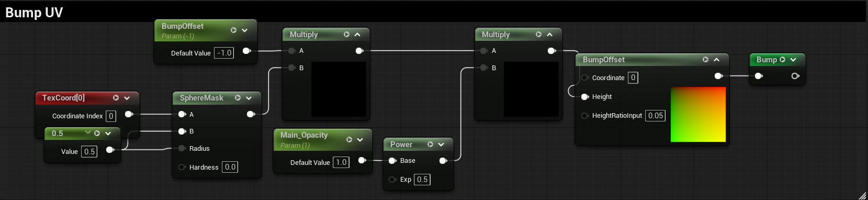Screen dimensions: 868x200
Task: Click the SphereMask output pin
Action: [251, 114]
